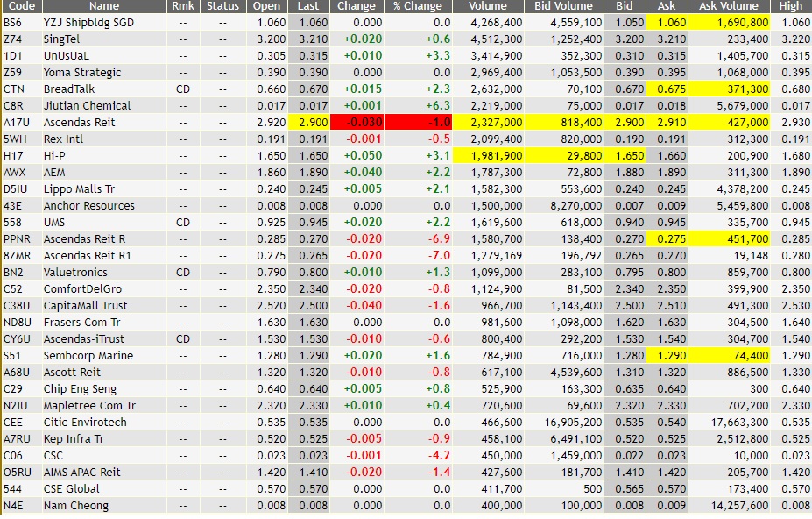Screen dimensions: 812x519
Task: Select the Nam Cheong stock name
Action: (76, 506)
